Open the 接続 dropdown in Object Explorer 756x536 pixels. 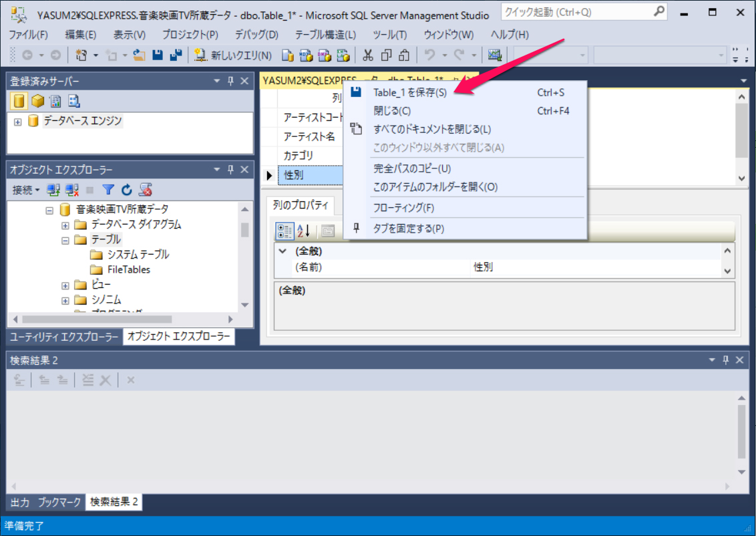27,190
